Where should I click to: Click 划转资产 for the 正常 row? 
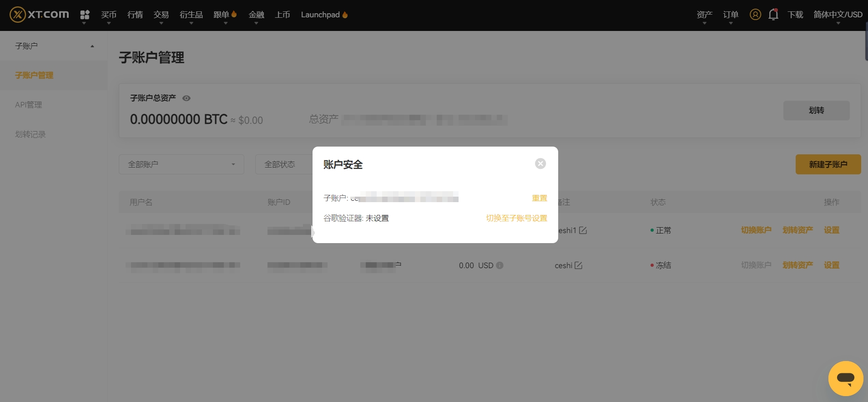tap(797, 230)
